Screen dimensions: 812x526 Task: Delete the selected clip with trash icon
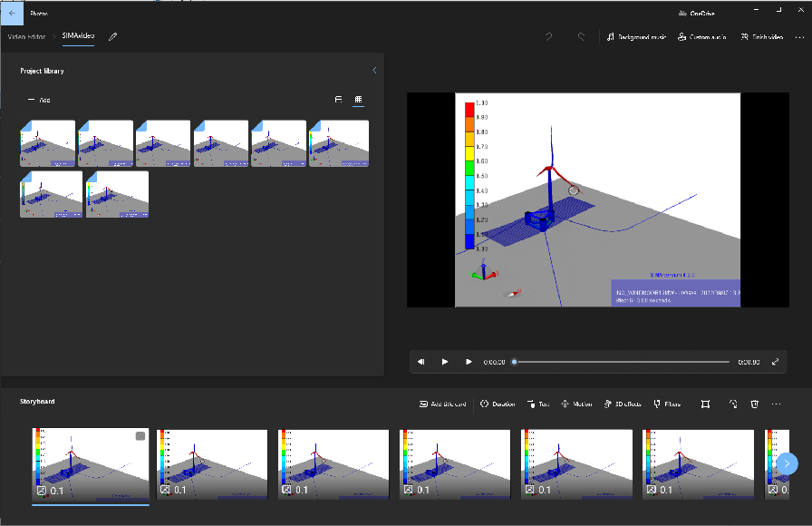coord(754,404)
